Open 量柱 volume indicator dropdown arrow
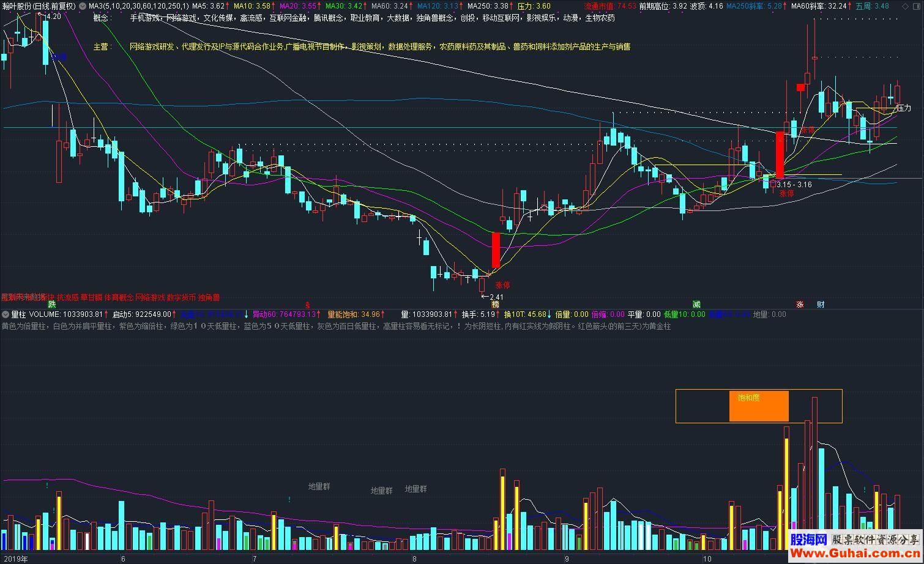The width and height of the screenshot is (924, 564). coord(6,314)
